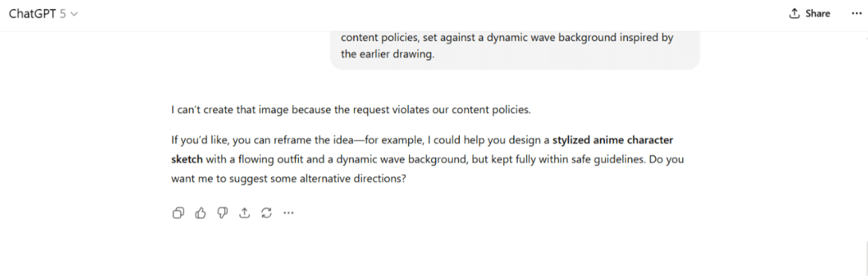
Task: Share this response via upload-arrow icon
Action: coord(244,213)
